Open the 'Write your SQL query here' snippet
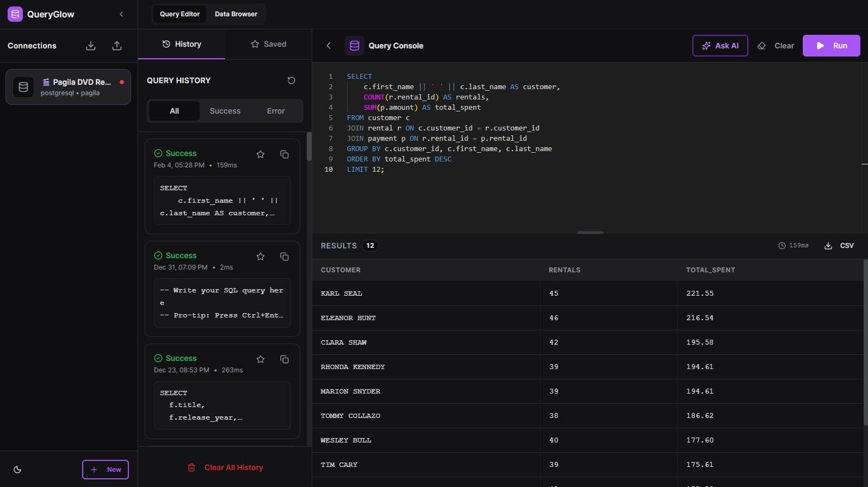 pos(222,303)
